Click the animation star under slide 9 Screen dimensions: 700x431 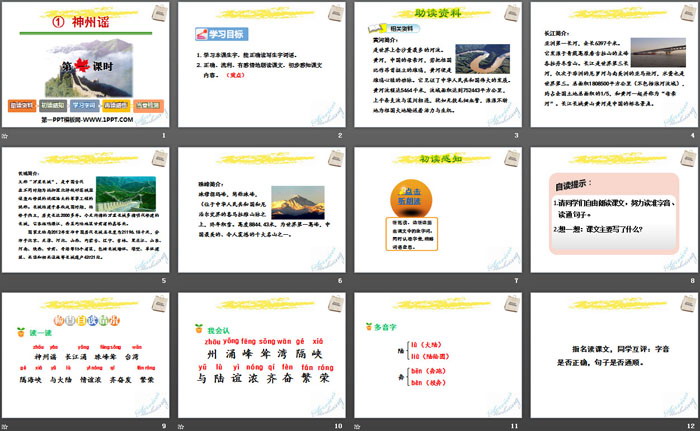pos(4,427)
